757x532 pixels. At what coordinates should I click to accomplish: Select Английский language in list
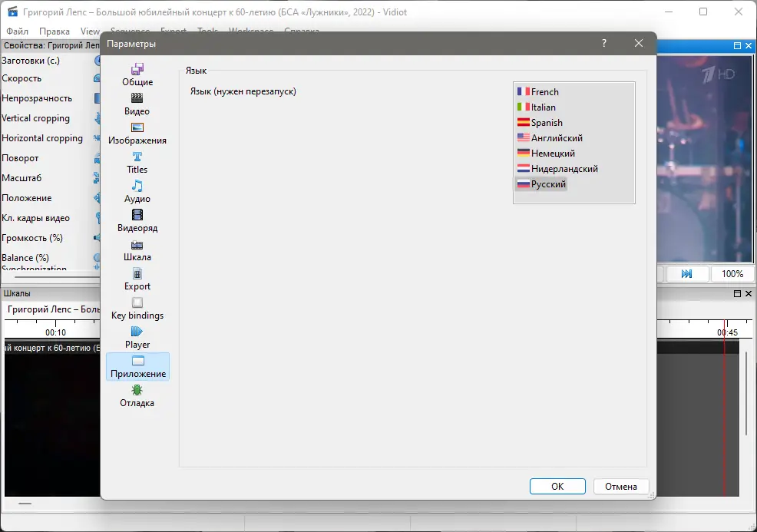tap(550, 138)
